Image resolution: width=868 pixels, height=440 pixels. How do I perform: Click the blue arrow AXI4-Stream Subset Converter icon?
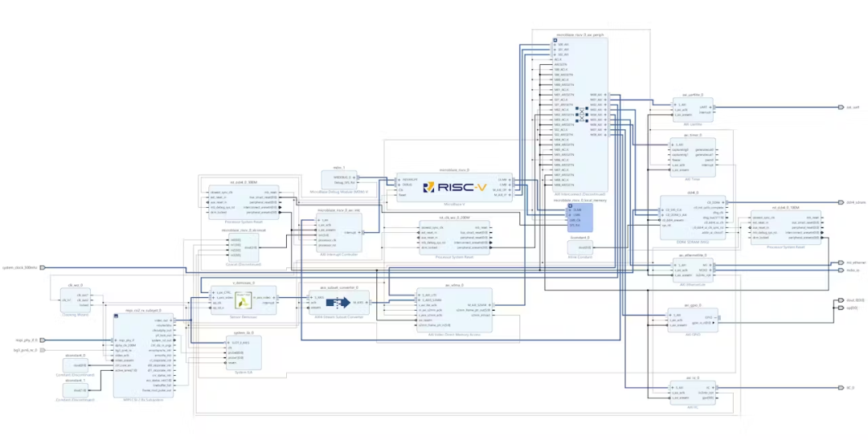coord(338,303)
